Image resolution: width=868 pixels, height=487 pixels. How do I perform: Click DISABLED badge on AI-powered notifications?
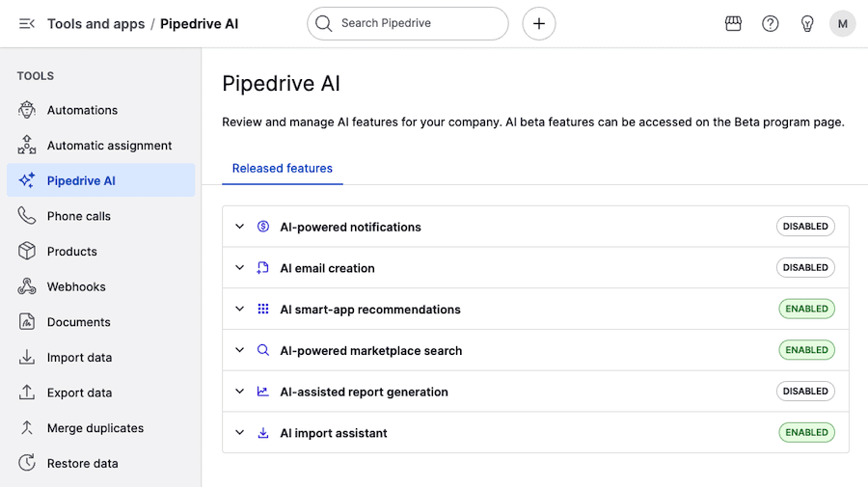click(805, 227)
